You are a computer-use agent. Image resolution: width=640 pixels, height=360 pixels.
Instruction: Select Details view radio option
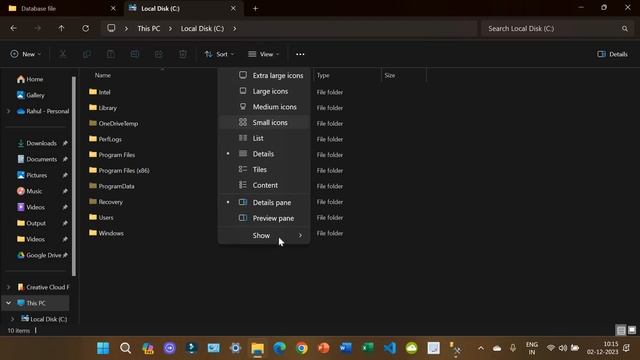[264, 154]
